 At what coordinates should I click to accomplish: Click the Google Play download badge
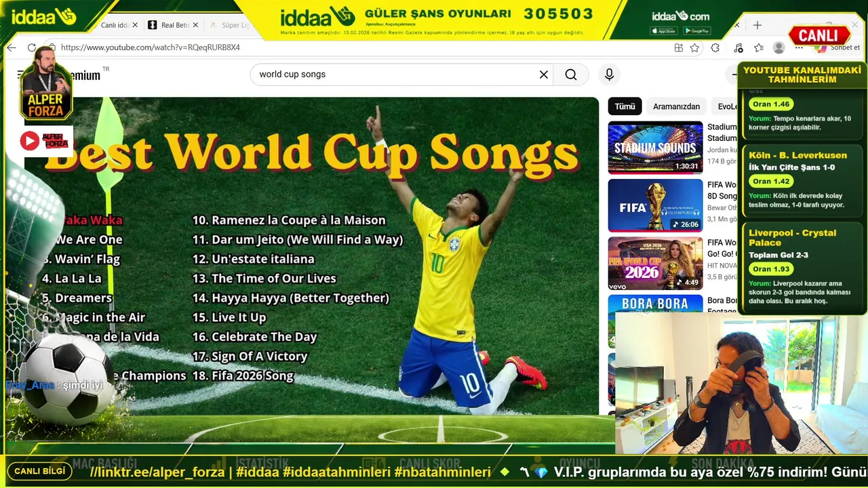click(x=697, y=30)
